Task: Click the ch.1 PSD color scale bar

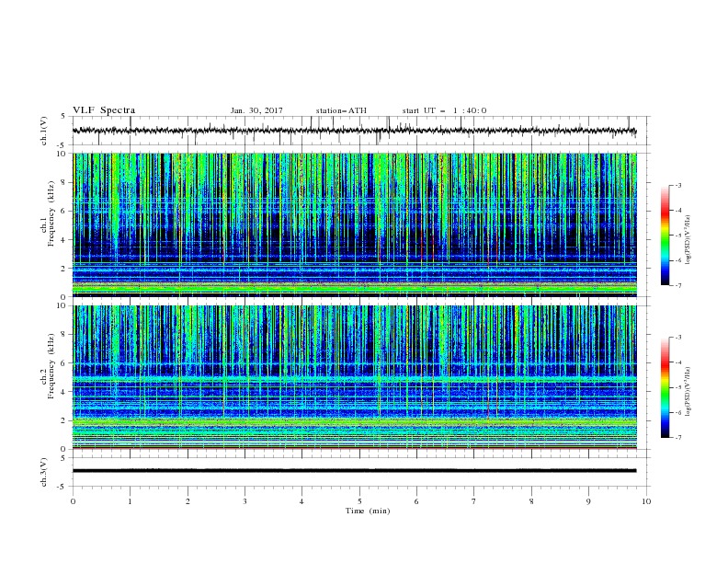Action: pyautogui.click(x=665, y=236)
